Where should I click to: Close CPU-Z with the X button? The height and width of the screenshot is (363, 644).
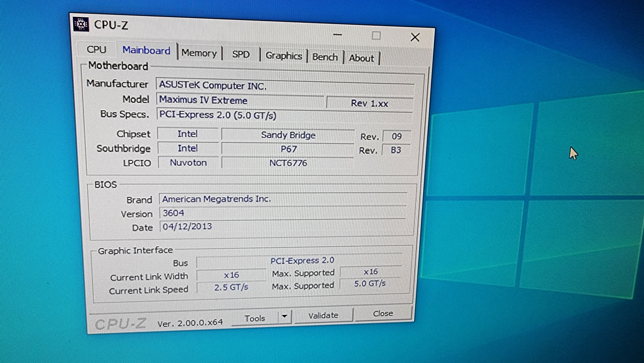[415, 37]
